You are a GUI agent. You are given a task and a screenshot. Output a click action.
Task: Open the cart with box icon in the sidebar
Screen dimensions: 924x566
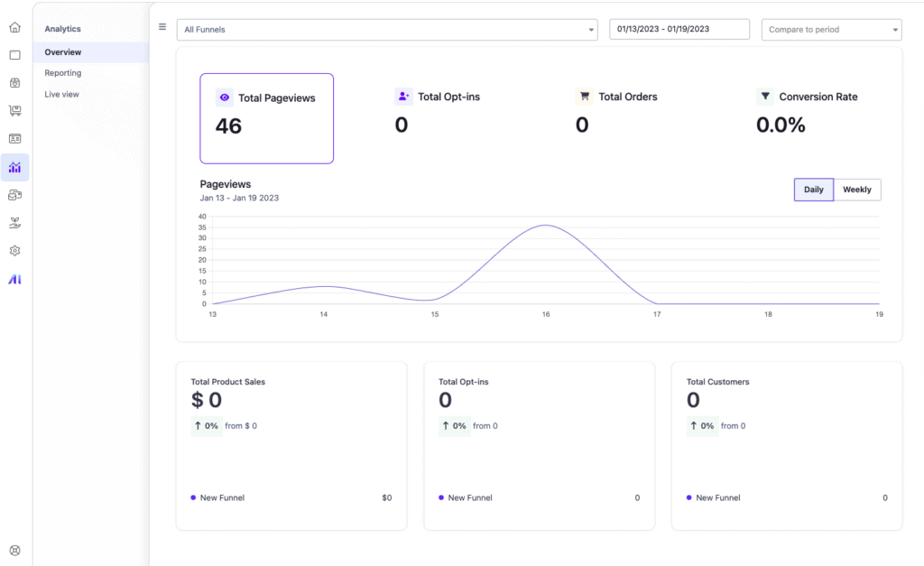click(14, 111)
